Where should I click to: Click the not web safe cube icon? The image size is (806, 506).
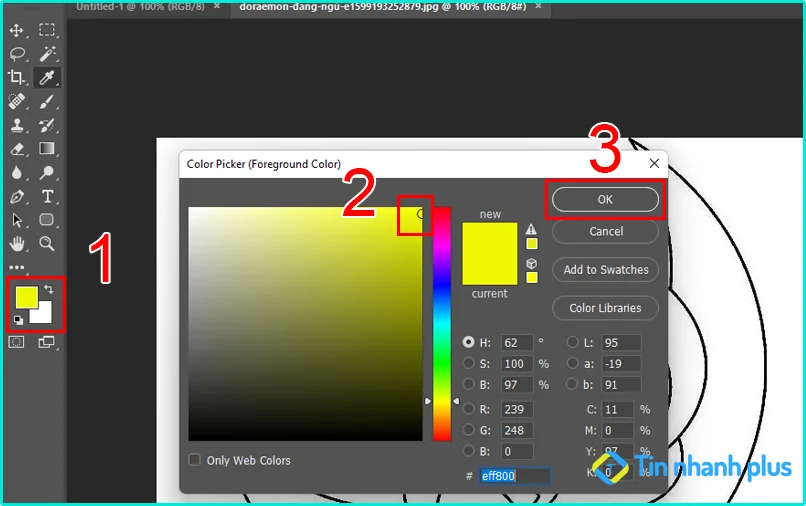(532, 264)
